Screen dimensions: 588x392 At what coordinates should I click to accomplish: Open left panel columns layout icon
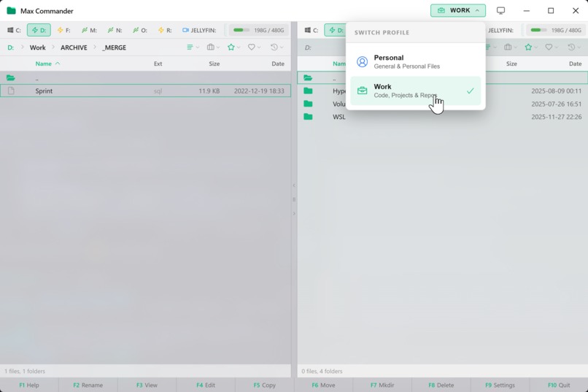(213, 47)
